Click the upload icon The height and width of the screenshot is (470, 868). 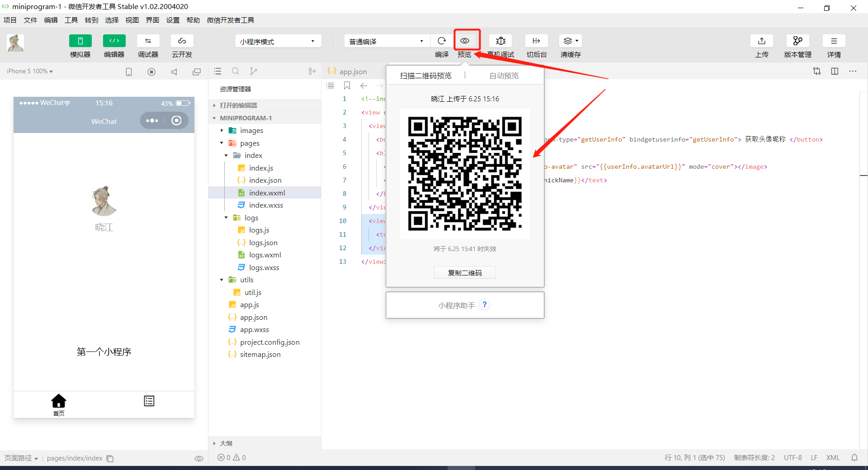click(x=762, y=41)
